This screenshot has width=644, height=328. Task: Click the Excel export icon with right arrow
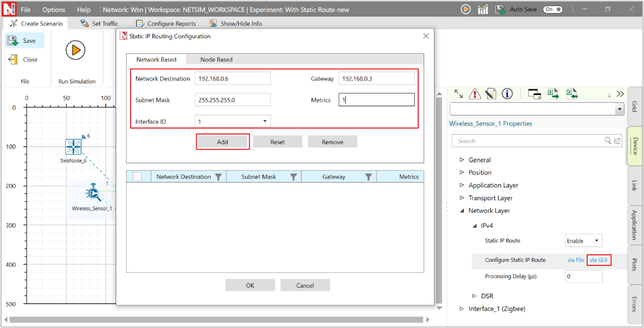(553, 94)
